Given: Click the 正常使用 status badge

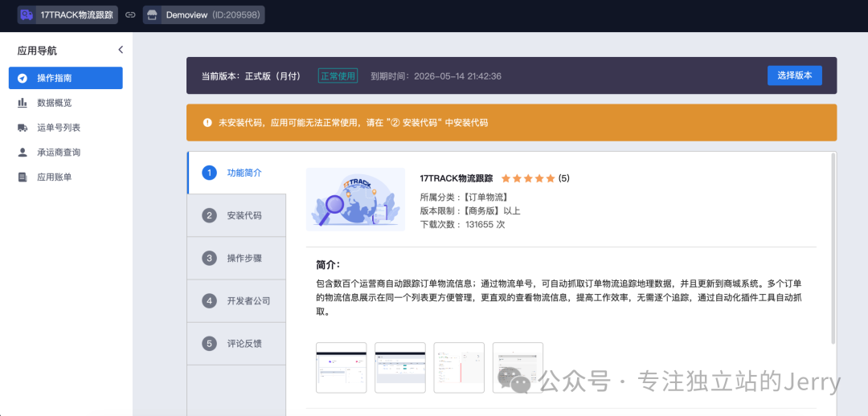Looking at the screenshot, I should 338,75.
